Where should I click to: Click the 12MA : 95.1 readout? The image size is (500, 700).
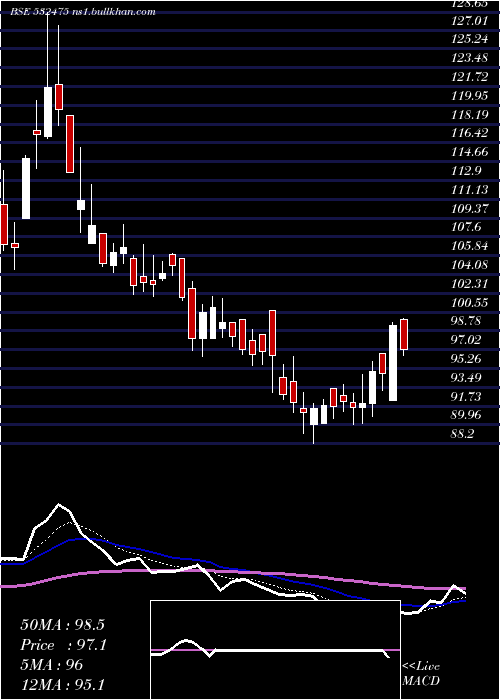point(63,684)
